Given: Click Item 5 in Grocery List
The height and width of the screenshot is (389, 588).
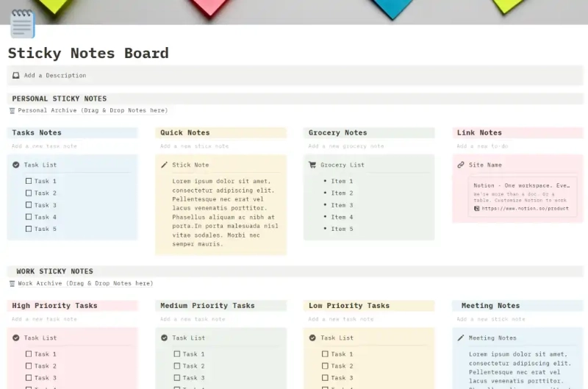Looking at the screenshot, I should coord(342,229).
